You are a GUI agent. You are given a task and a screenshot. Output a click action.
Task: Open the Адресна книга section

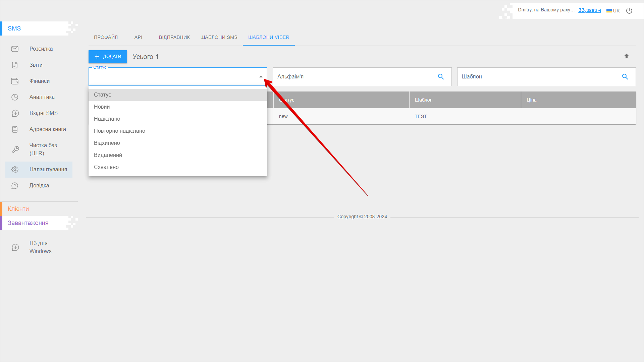pyautogui.click(x=47, y=129)
